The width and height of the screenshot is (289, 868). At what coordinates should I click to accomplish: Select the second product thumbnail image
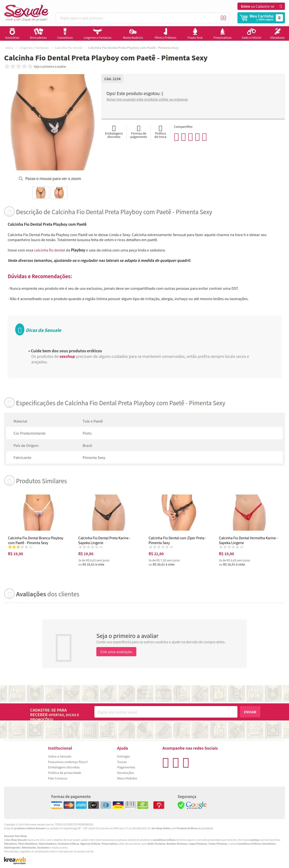(59, 193)
